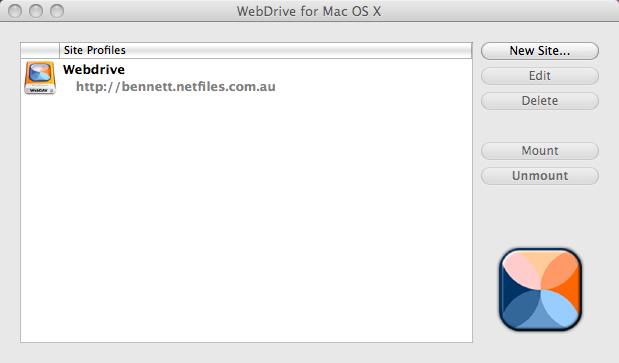Create a profile with New Site button

(540, 51)
